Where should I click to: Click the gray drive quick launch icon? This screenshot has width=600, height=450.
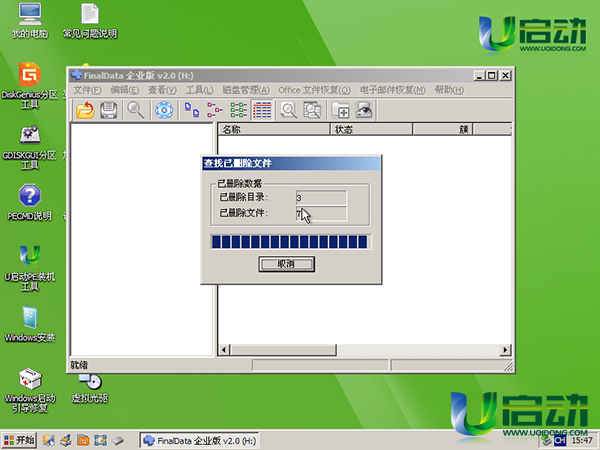(x=118, y=440)
